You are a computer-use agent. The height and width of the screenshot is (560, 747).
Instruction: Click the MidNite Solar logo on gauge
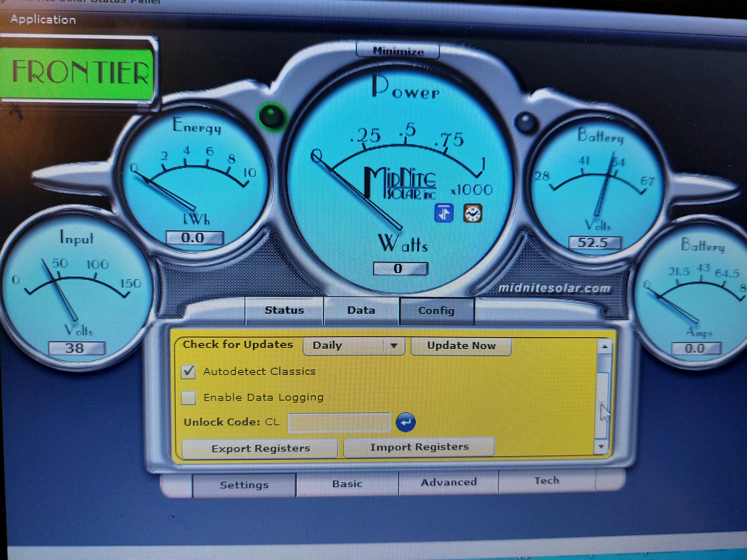(400, 183)
